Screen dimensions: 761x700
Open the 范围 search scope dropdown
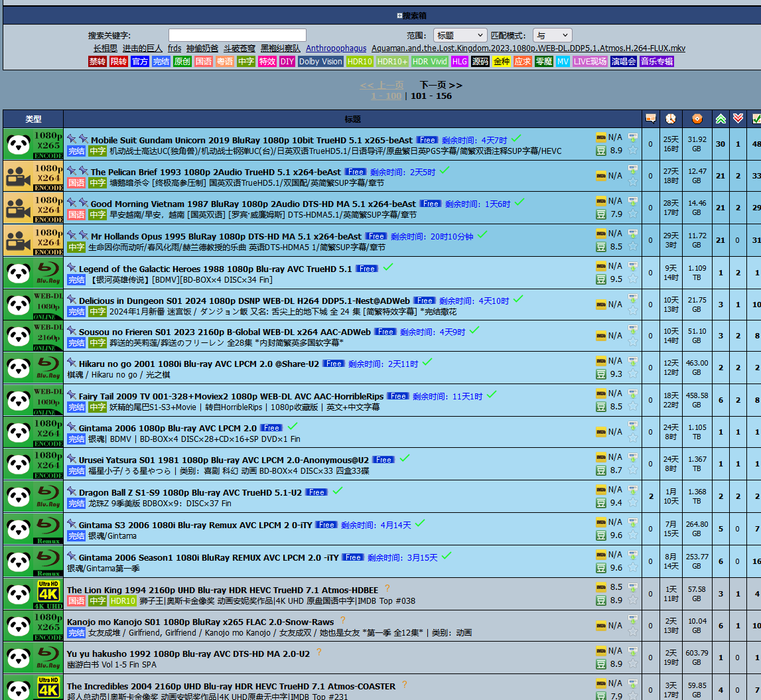(460, 35)
